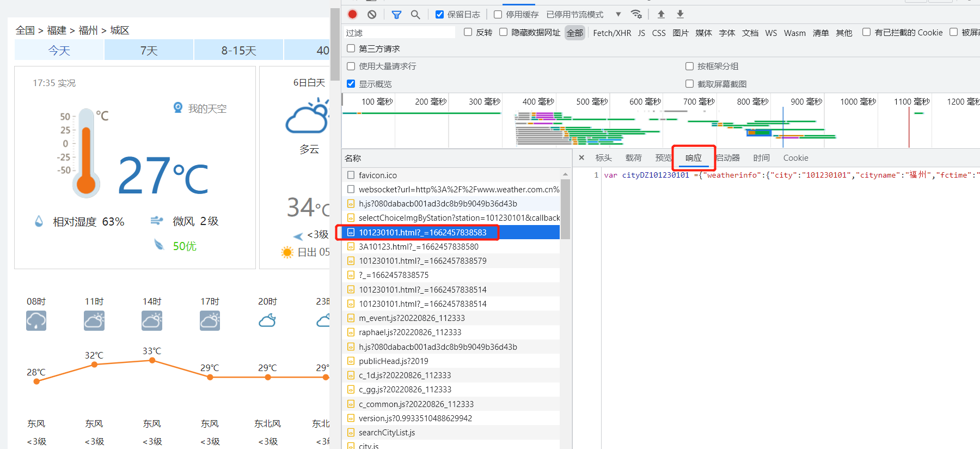Enable 使用大量请求行 option
The height and width of the screenshot is (449, 980).
click(351, 66)
